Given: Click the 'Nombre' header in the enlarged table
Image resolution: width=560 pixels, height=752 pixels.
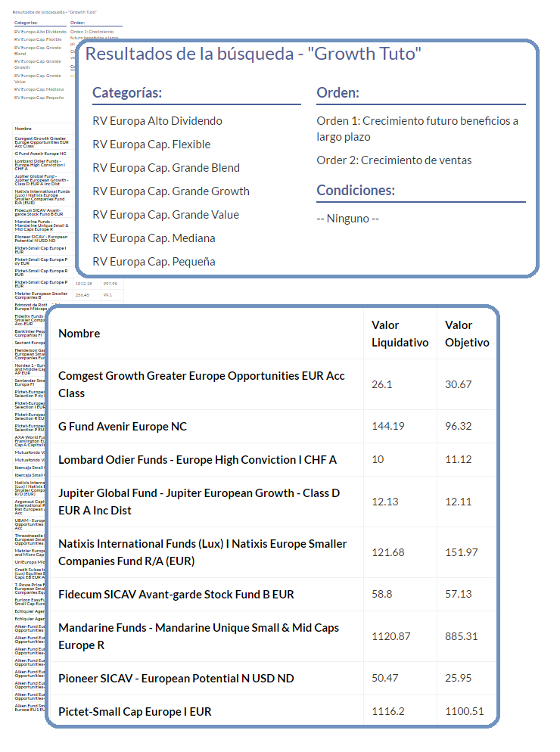Looking at the screenshot, I should click(79, 334).
